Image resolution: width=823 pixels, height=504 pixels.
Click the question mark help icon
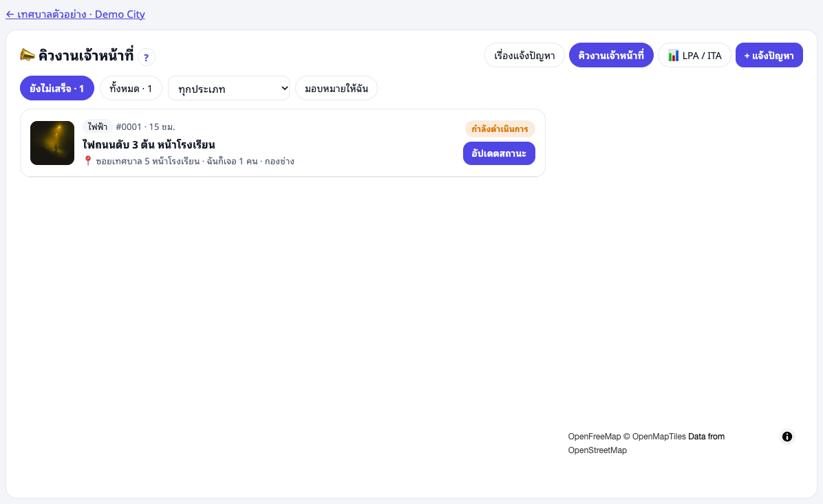(x=147, y=57)
